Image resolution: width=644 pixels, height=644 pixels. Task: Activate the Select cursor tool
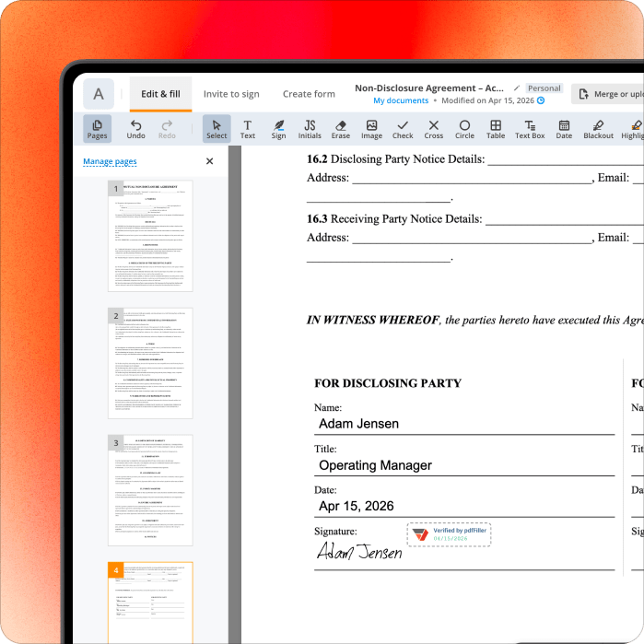(217, 129)
